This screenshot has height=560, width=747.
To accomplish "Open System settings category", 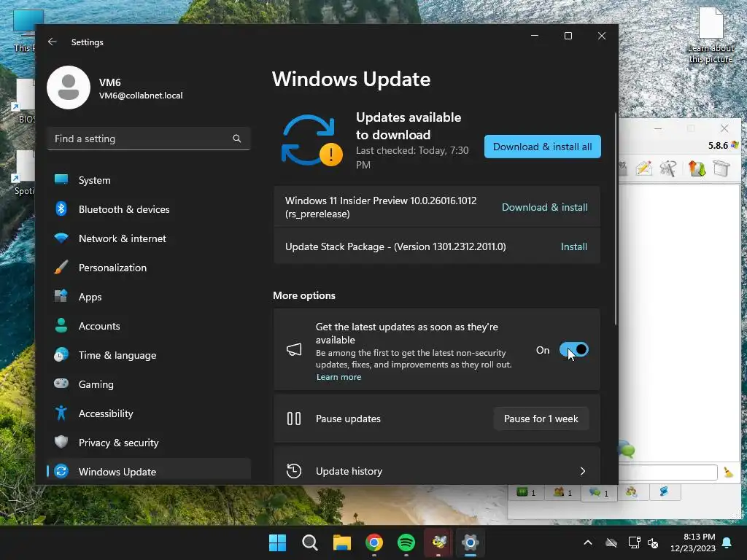I will coord(149,180).
